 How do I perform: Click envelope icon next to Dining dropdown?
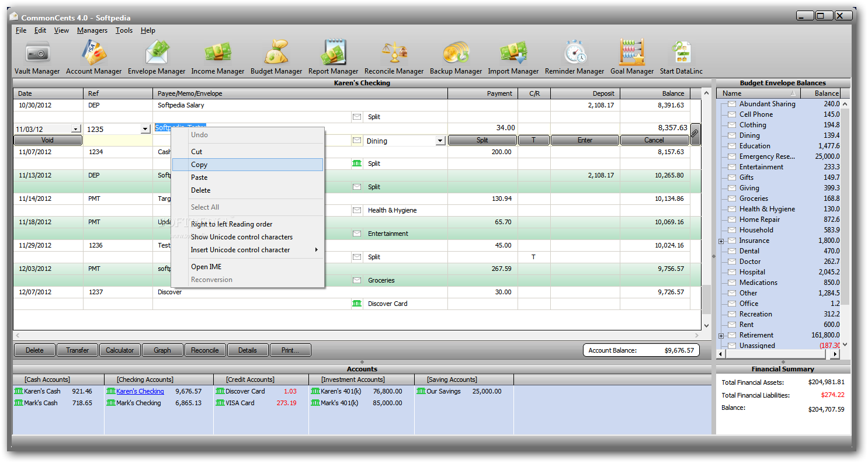[x=357, y=140]
